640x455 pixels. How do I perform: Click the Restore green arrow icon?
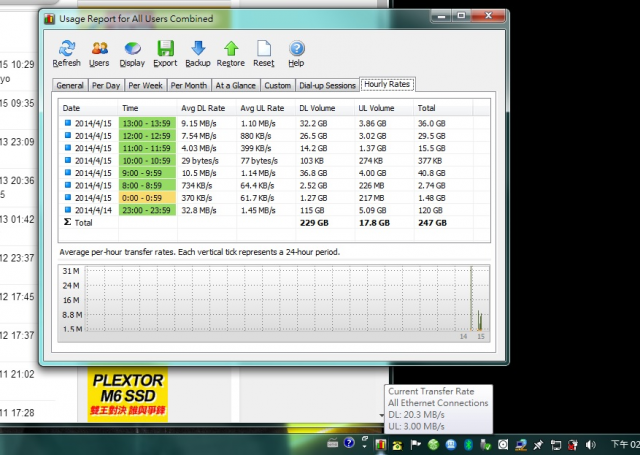coord(231,53)
